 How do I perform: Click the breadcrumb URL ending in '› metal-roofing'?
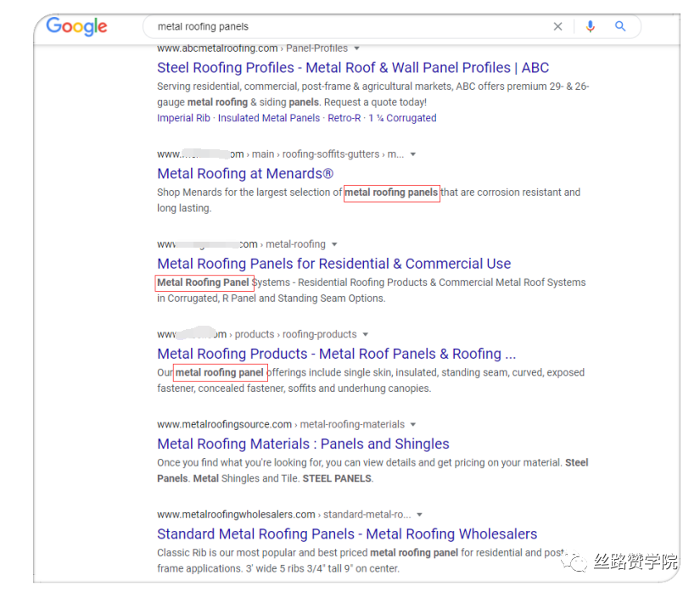click(x=241, y=244)
